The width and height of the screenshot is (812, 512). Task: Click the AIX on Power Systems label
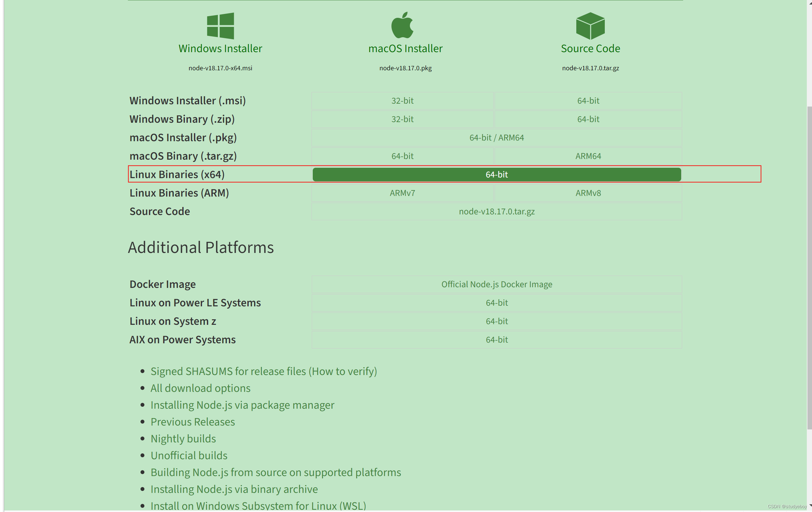pyautogui.click(x=182, y=340)
